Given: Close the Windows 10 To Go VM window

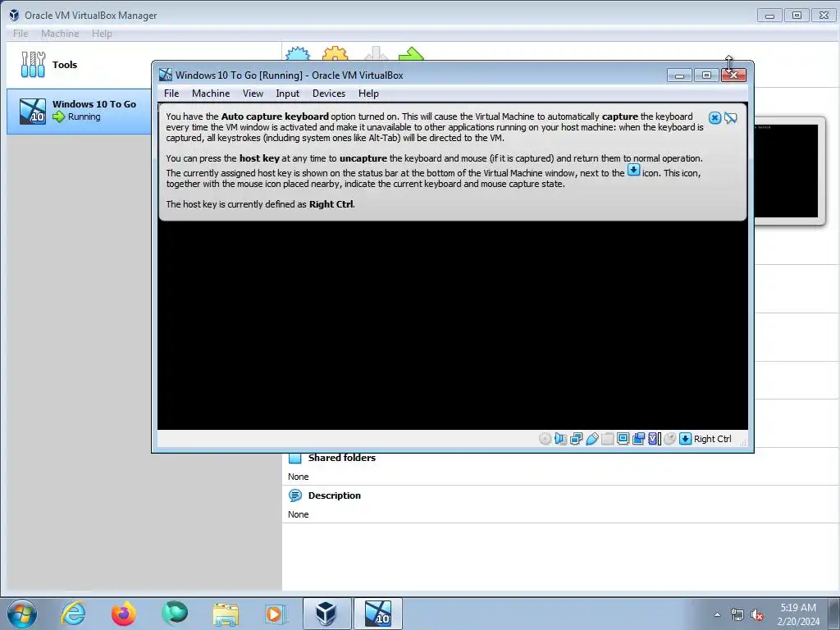Looking at the screenshot, I should [x=734, y=75].
